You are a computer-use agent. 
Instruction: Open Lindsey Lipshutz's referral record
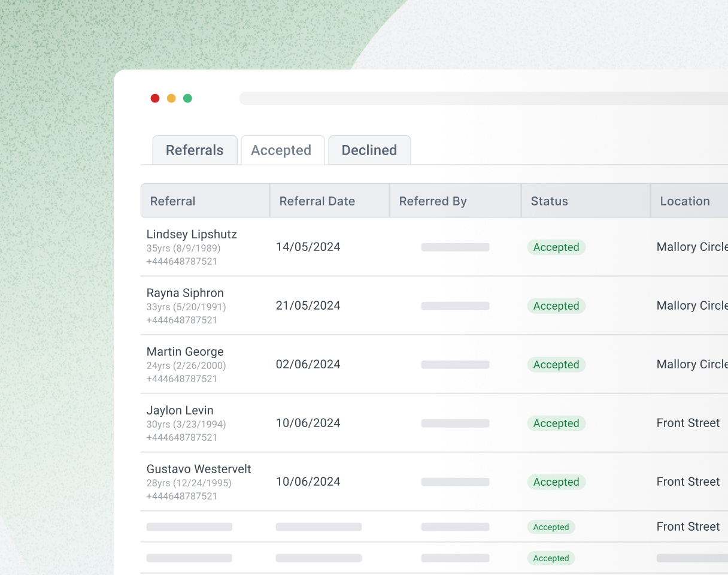(x=192, y=234)
